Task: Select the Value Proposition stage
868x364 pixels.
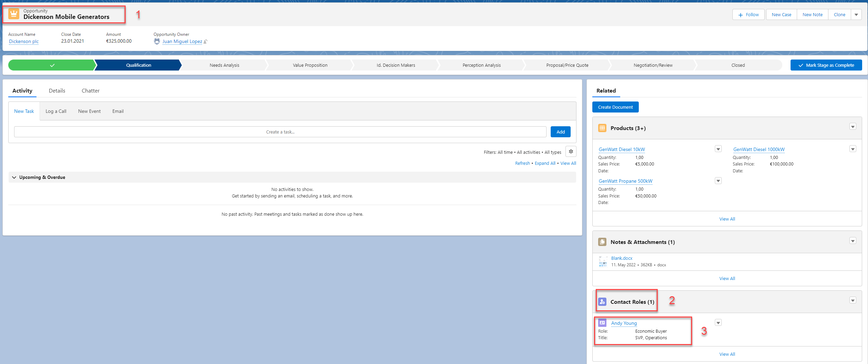Action: click(x=310, y=65)
